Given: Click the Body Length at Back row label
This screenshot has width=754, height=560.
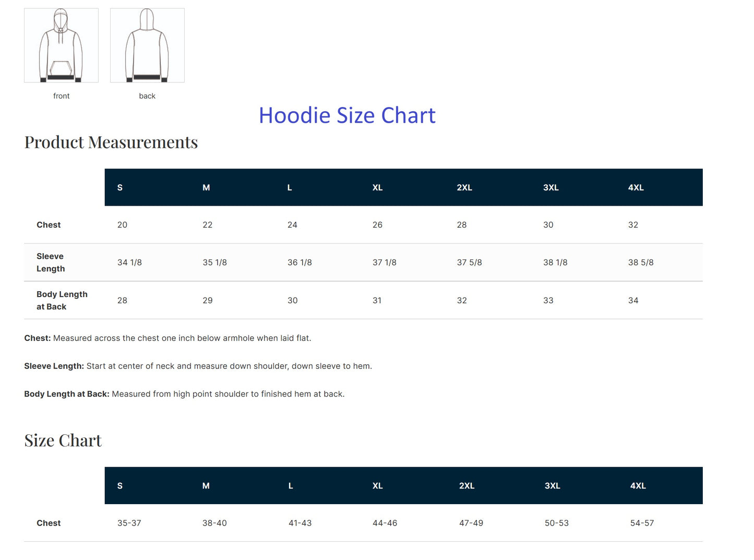Looking at the screenshot, I should click(62, 301).
